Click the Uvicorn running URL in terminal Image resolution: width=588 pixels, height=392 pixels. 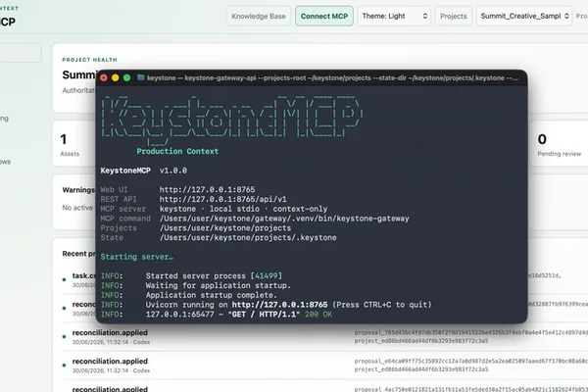pyautogui.click(x=279, y=305)
